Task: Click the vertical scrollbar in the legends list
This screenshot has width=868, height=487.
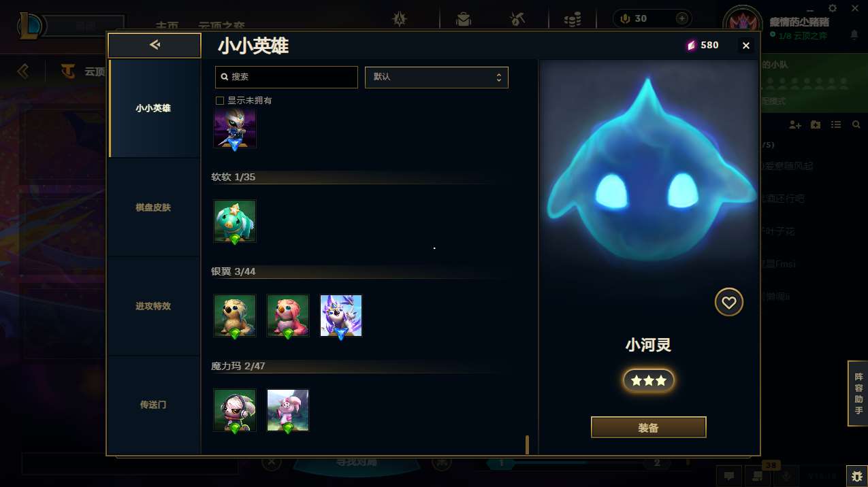Action: (527, 444)
